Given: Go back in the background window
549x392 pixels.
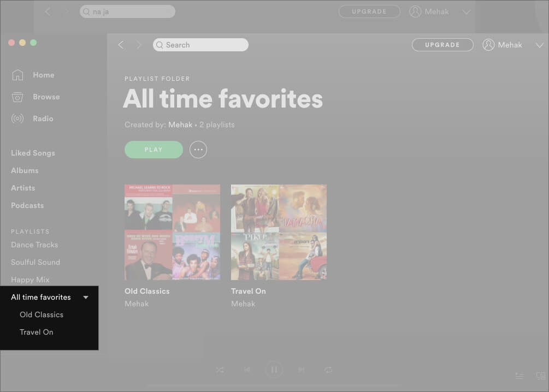Looking at the screenshot, I should pos(48,11).
